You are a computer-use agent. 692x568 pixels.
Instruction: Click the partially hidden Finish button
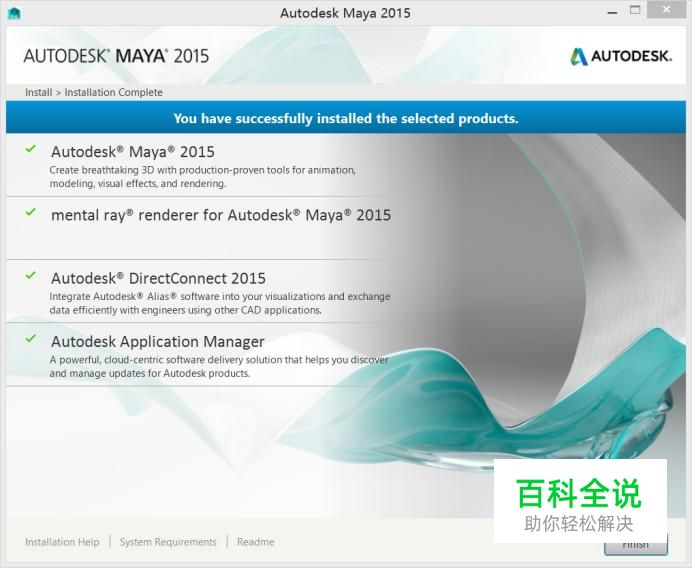[636, 547]
